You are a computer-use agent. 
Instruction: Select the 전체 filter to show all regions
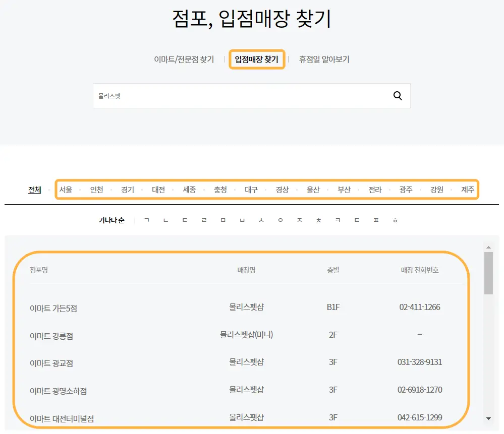(x=34, y=190)
